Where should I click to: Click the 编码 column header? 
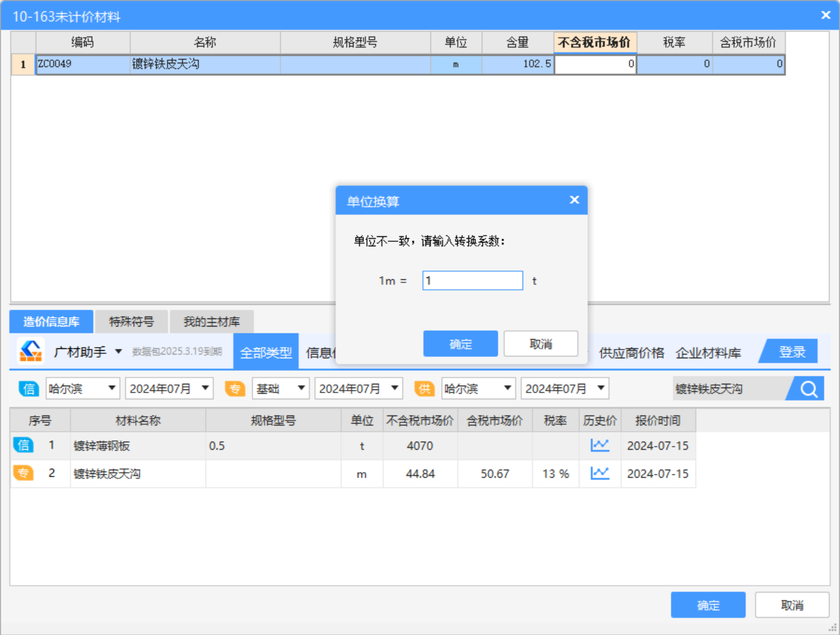(x=83, y=42)
